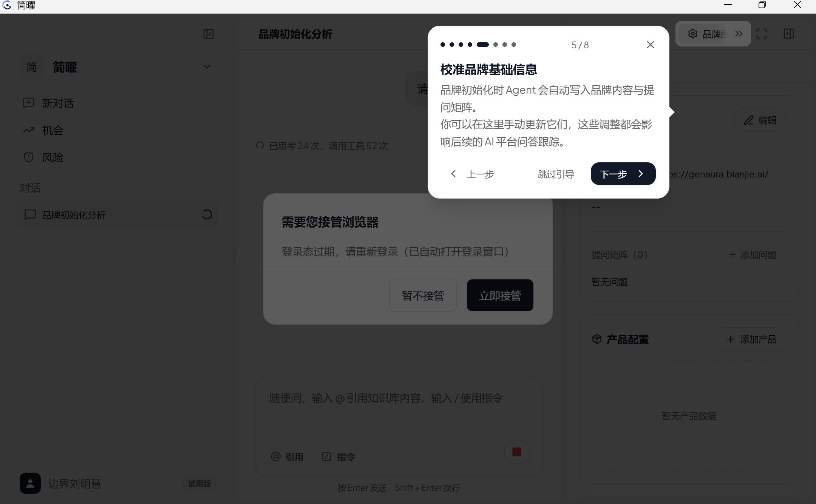Click the 简曜 app logo in title bar
Image resolution: width=816 pixels, height=504 pixels.
tap(7, 5)
